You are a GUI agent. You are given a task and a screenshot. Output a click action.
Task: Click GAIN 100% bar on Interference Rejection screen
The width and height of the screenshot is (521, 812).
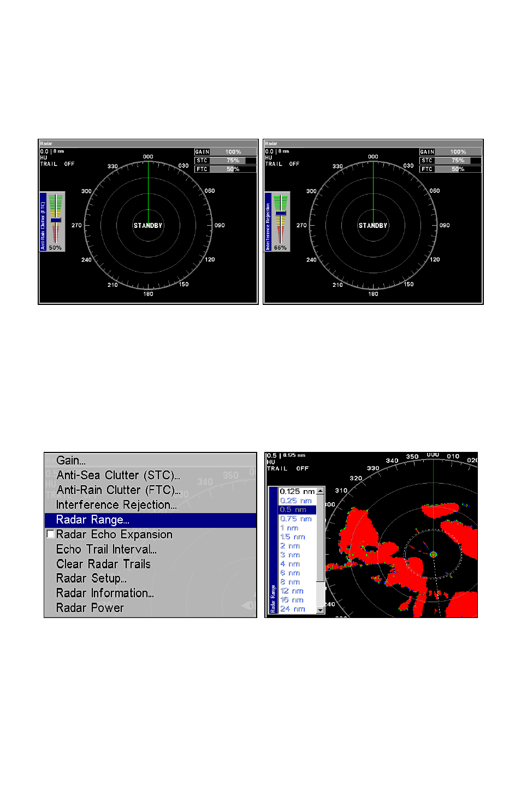[x=451, y=152]
